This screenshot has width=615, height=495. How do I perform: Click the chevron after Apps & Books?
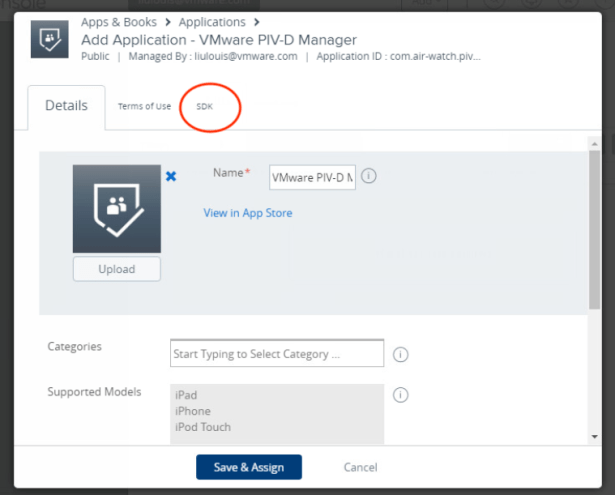168,22
